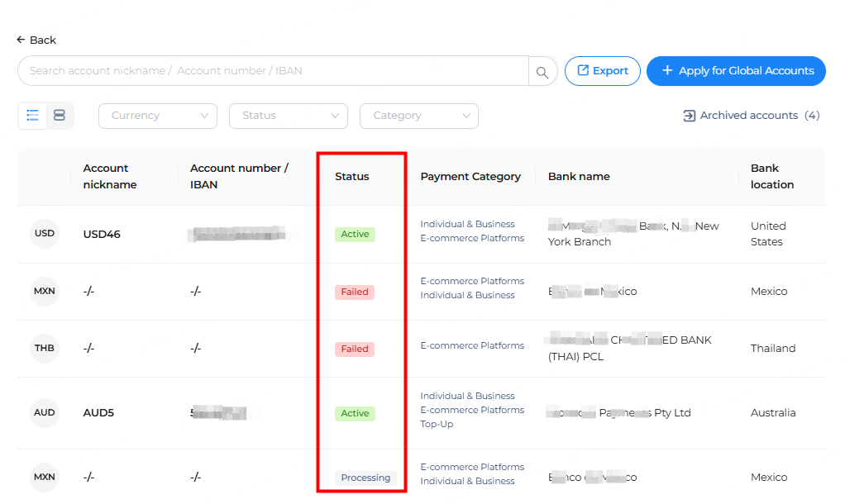845x504 pixels.
Task: Click the Payment Category column header
Action: (470, 176)
